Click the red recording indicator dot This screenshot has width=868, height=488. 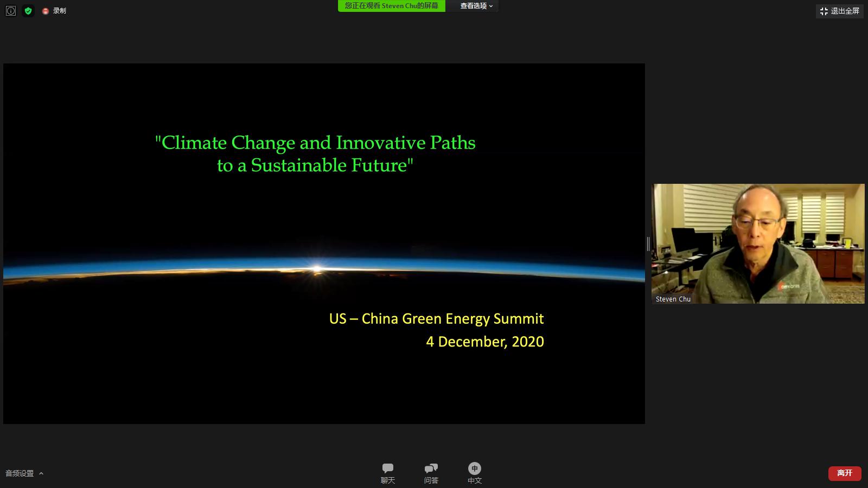coord(46,11)
